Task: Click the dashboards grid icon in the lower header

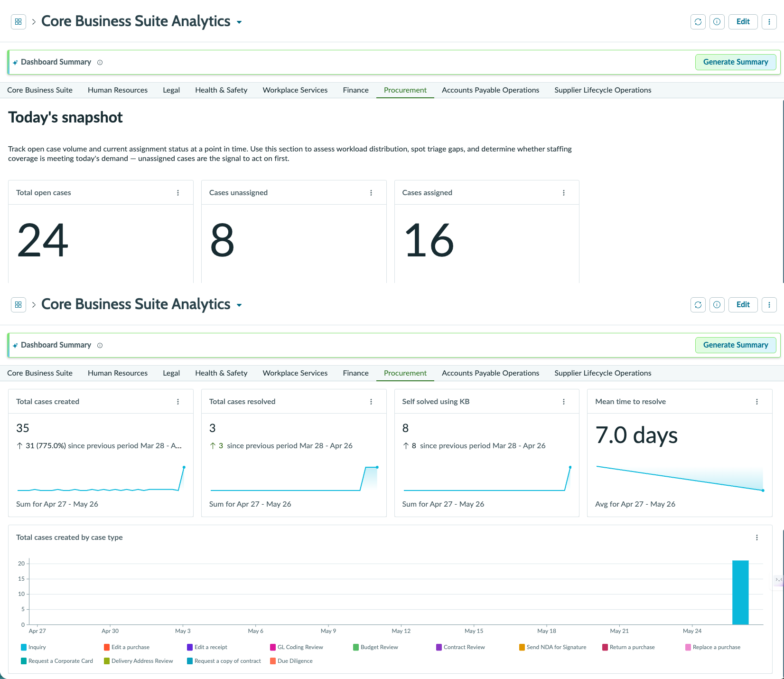Action: pyautogui.click(x=19, y=305)
